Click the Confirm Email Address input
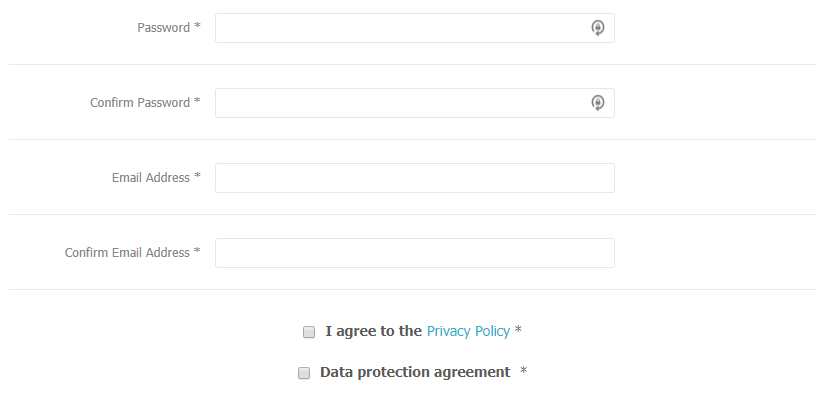 pyautogui.click(x=414, y=253)
